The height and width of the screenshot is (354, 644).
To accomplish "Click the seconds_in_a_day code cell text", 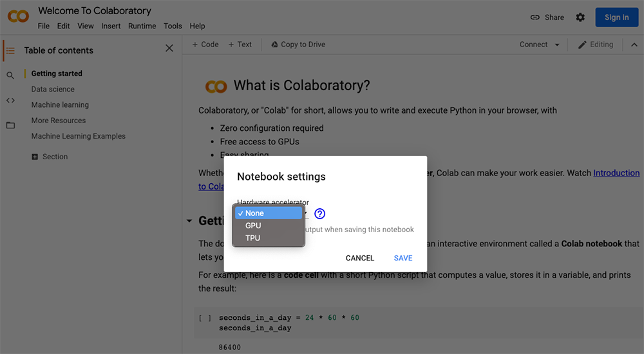I will 289,323.
